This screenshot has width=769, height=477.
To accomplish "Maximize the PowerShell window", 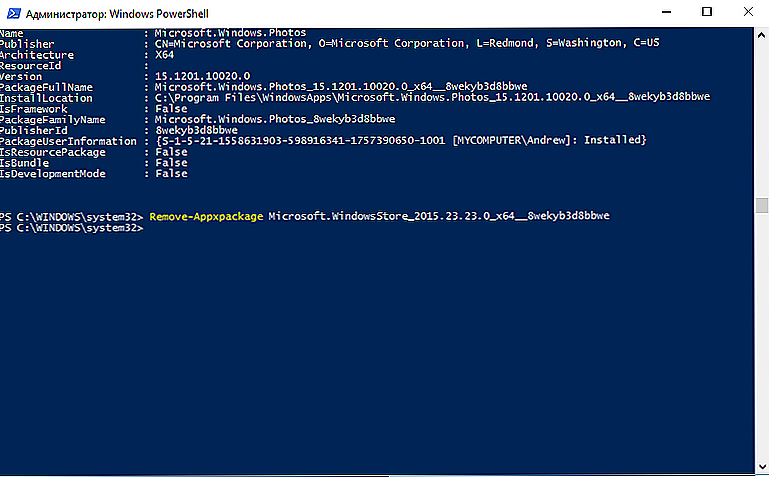I will [707, 12].
